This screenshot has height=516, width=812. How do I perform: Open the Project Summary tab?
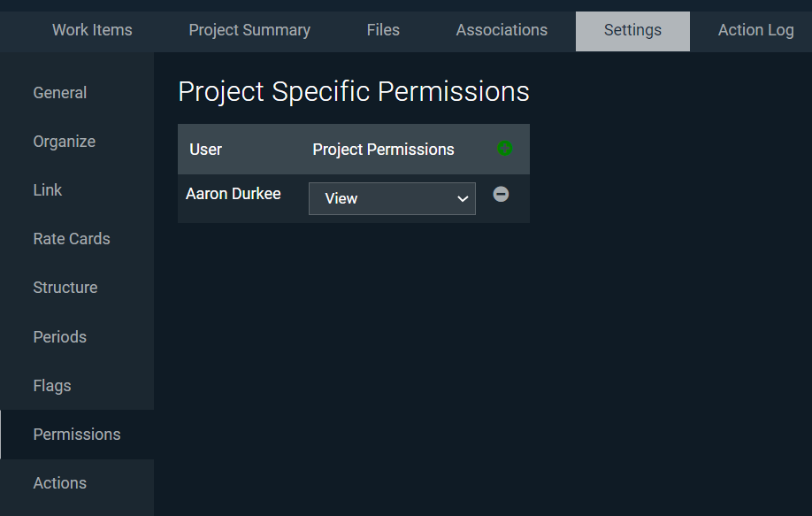click(x=249, y=30)
